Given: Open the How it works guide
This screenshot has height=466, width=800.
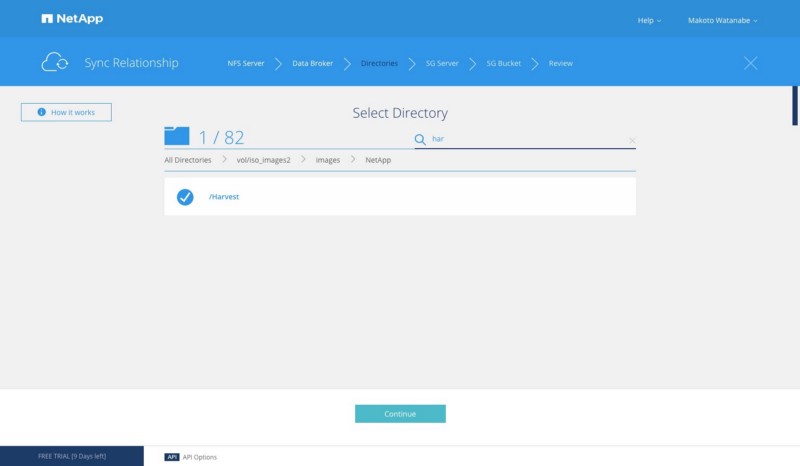Looking at the screenshot, I should coord(66,112).
